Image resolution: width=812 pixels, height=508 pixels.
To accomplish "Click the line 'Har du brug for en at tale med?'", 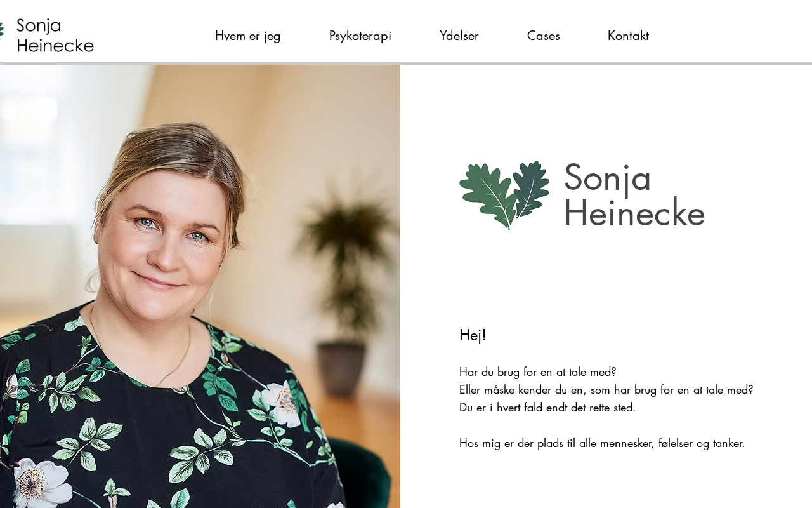I will point(538,372).
